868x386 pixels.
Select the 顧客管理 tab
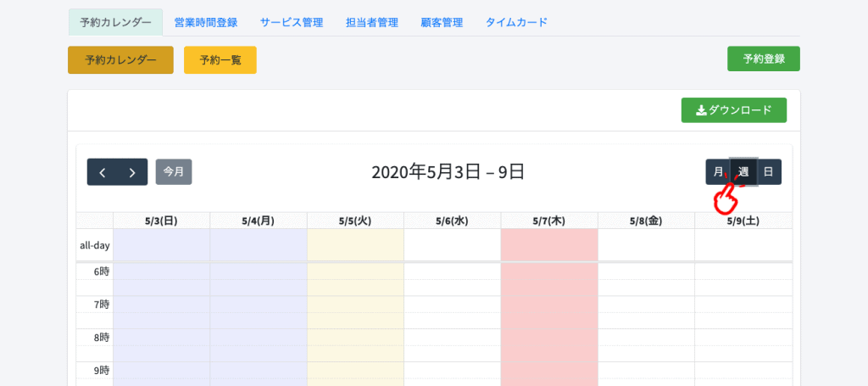click(442, 23)
